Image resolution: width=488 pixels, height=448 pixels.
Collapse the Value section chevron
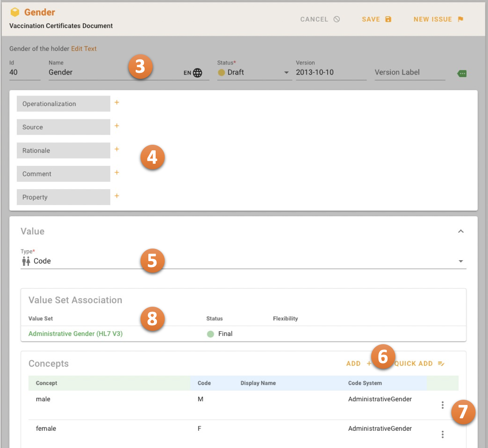[x=461, y=231]
